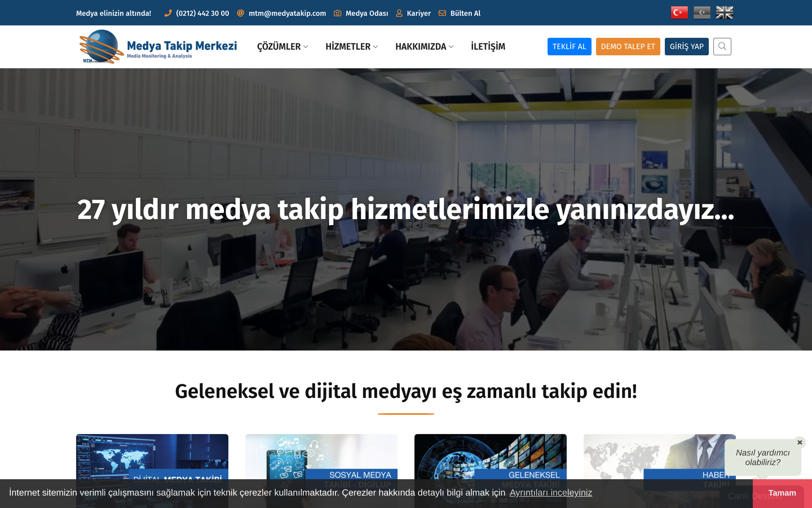Viewport: 812px width, 508px height.
Task: Click the DEMO TALEP ET button
Action: click(628, 46)
